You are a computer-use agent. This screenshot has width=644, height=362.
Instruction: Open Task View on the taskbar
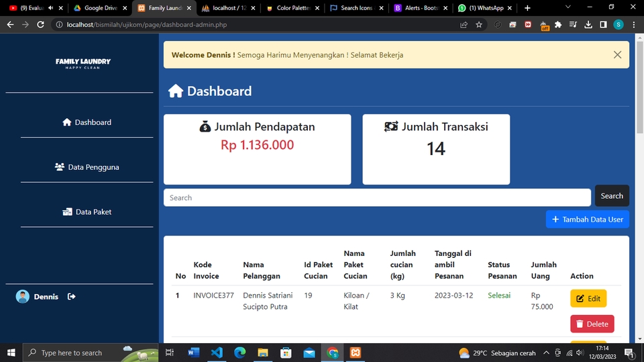pyautogui.click(x=169, y=353)
